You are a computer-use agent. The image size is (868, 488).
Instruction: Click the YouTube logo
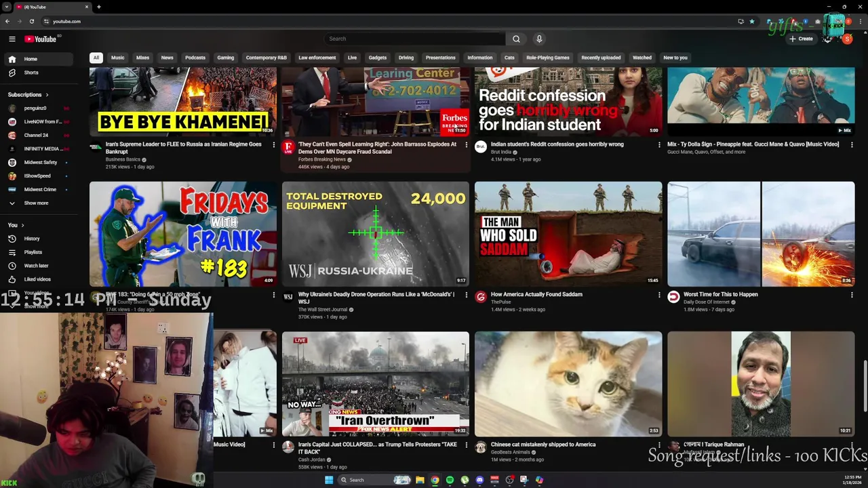click(x=41, y=39)
